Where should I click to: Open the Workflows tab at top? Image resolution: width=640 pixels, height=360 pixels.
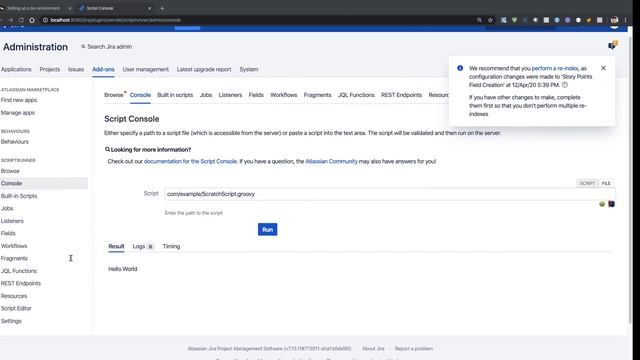coord(284,95)
